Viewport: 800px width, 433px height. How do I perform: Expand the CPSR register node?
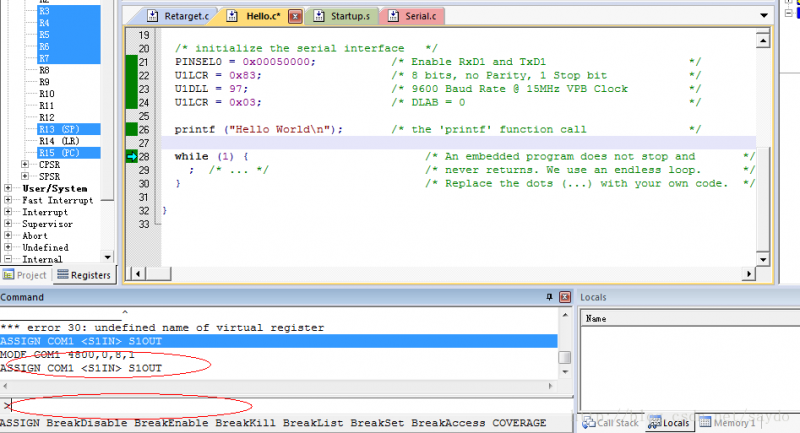pyautogui.click(x=26, y=163)
